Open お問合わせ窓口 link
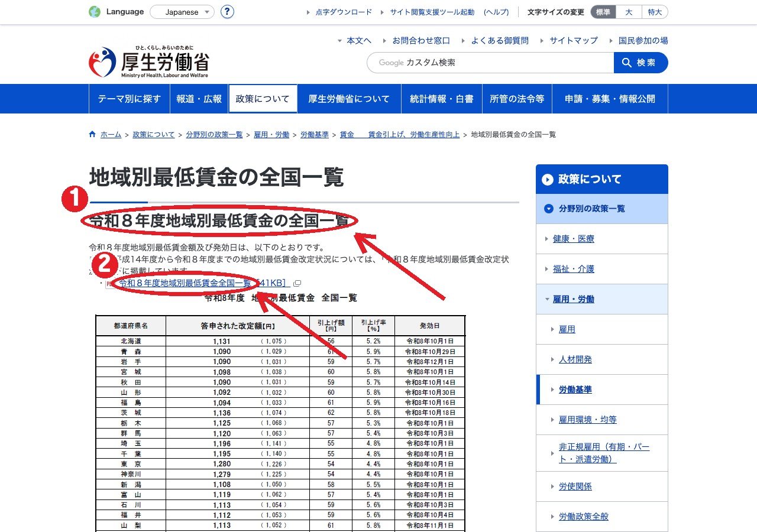This screenshot has width=757, height=532. point(421,41)
